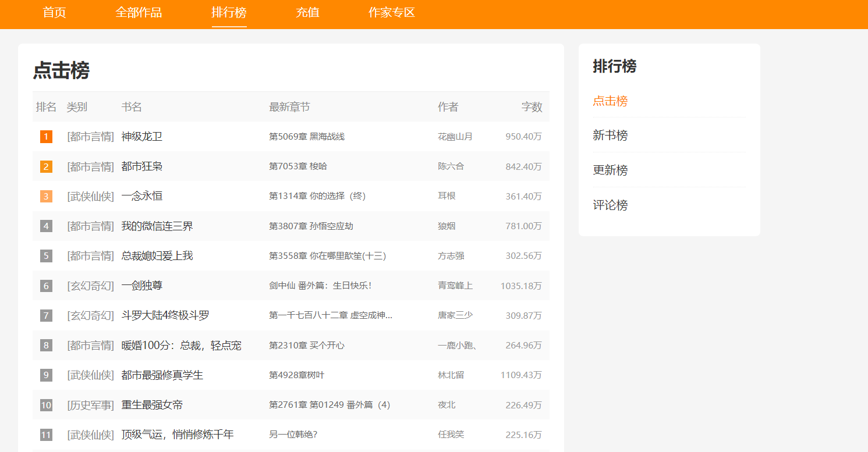Screen dimensions: 868x452
Task: Switch to 新书榜 in the sidebar
Action: [x=610, y=135]
